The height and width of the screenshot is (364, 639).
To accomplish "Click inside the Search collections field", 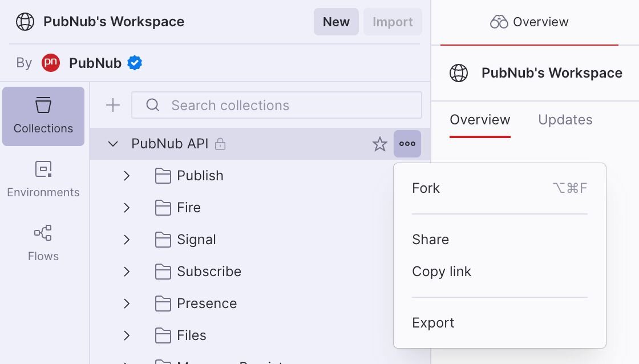I will click(277, 105).
